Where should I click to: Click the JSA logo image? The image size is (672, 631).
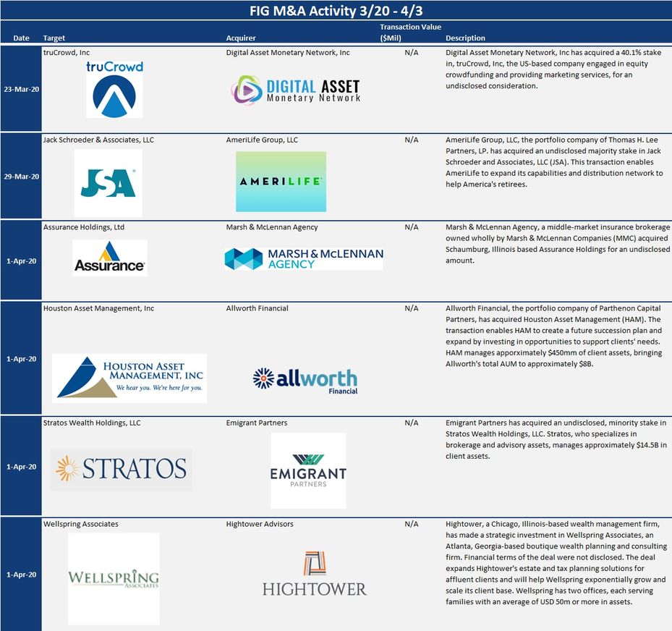tap(108, 183)
